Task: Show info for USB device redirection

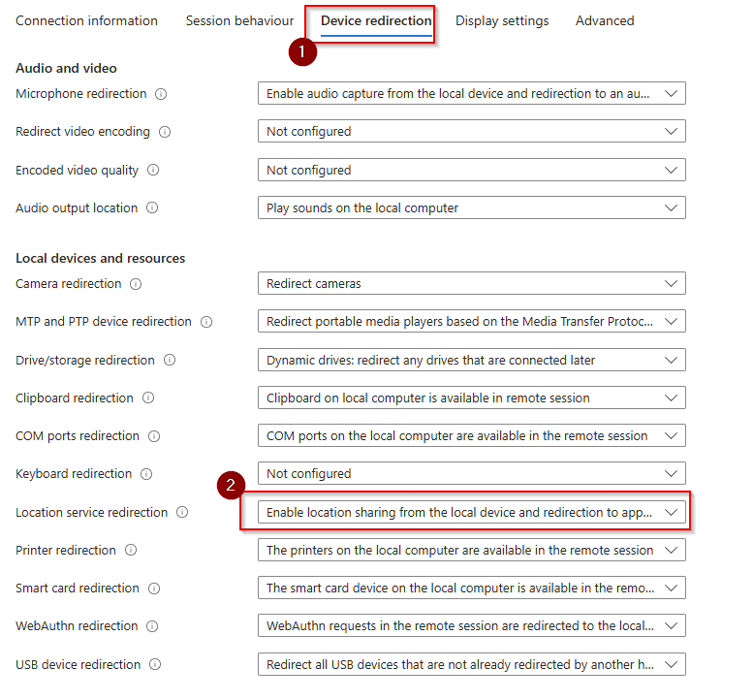Action: click(x=154, y=665)
